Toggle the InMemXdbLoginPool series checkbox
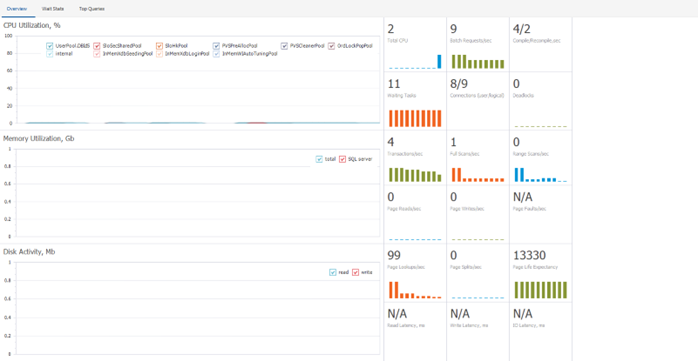 (159, 54)
